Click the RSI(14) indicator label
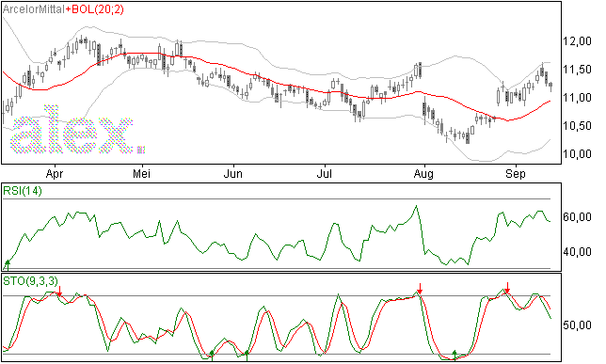Screen dimensions: 606x364 [22, 191]
